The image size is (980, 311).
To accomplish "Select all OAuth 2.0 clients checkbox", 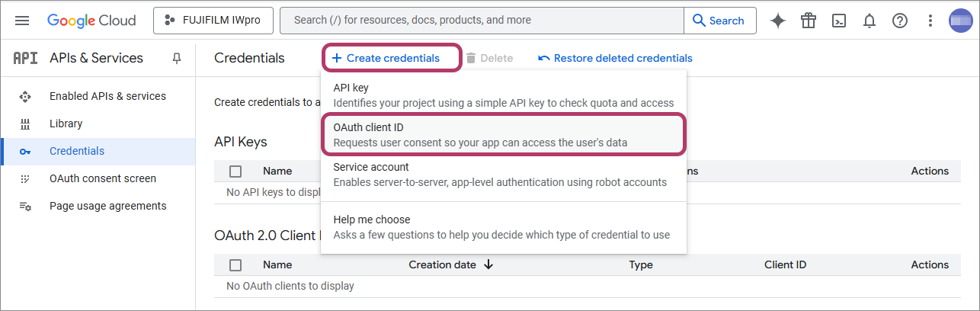I will pyautogui.click(x=235, y=265).
